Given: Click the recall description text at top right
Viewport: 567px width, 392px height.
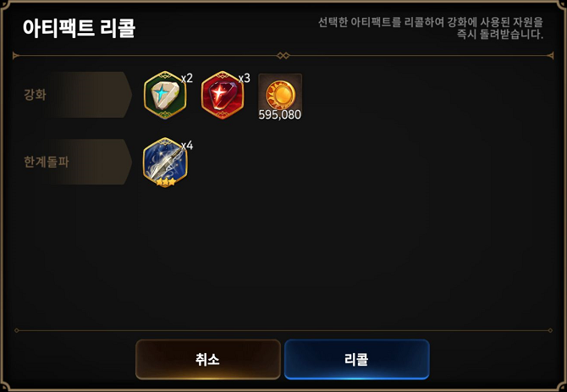Looking at the screenshot, I should coord(431,28).
